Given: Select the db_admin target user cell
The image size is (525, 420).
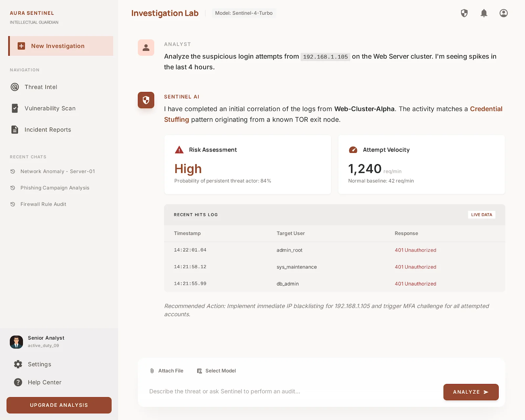Looking at the screenshot, I should (x=287, y=284).
